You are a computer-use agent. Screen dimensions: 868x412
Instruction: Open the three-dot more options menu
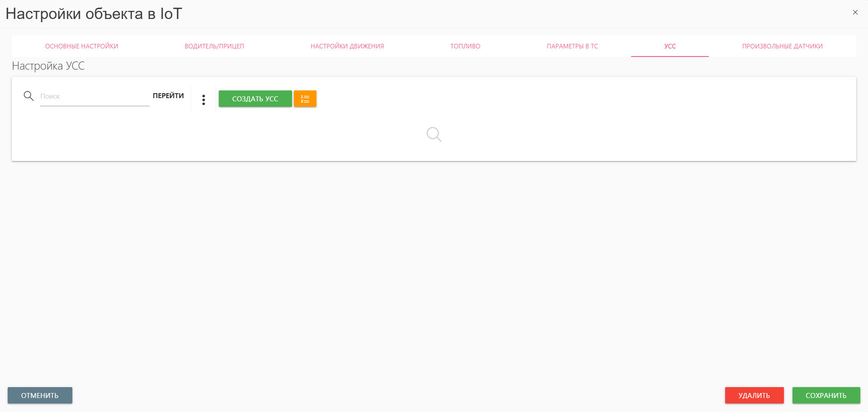pos(203,99)
